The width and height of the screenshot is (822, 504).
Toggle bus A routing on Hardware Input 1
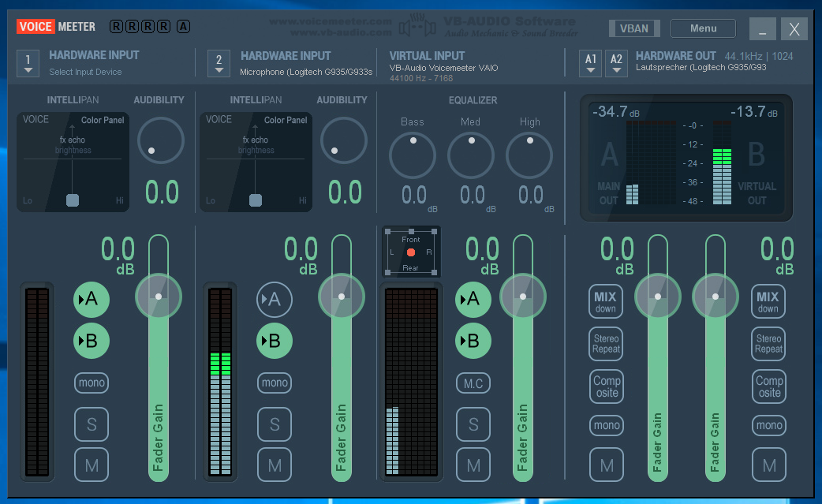click(x=92, y=299)
